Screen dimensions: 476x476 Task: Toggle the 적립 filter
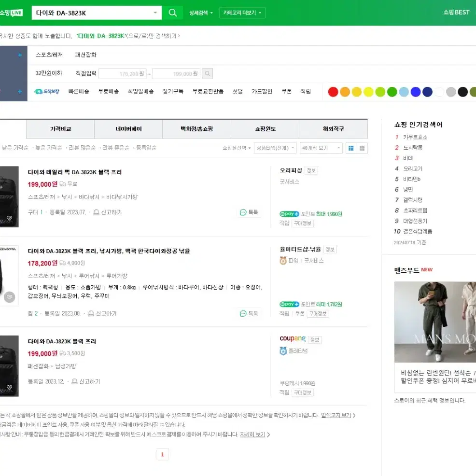click(x=306, y=91)
